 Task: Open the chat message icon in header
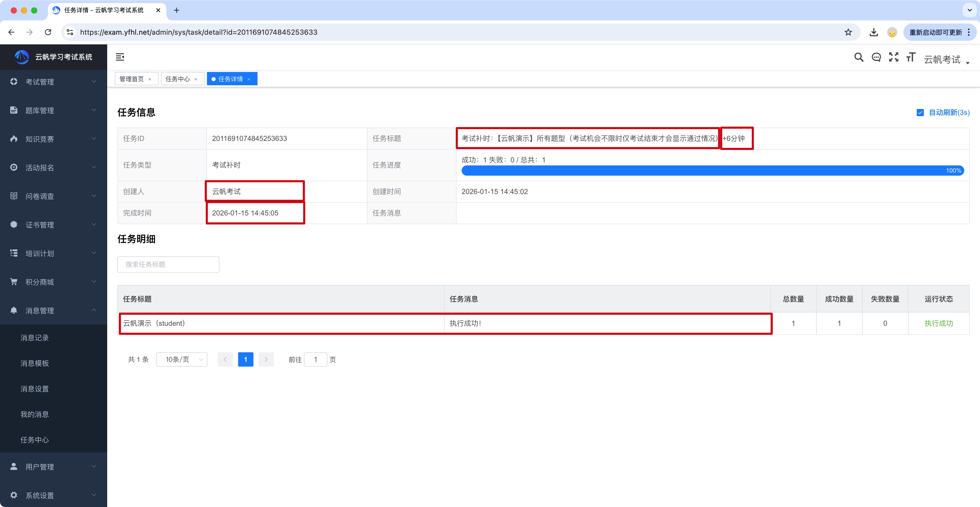pyautogui.click(x=876, y=57)
